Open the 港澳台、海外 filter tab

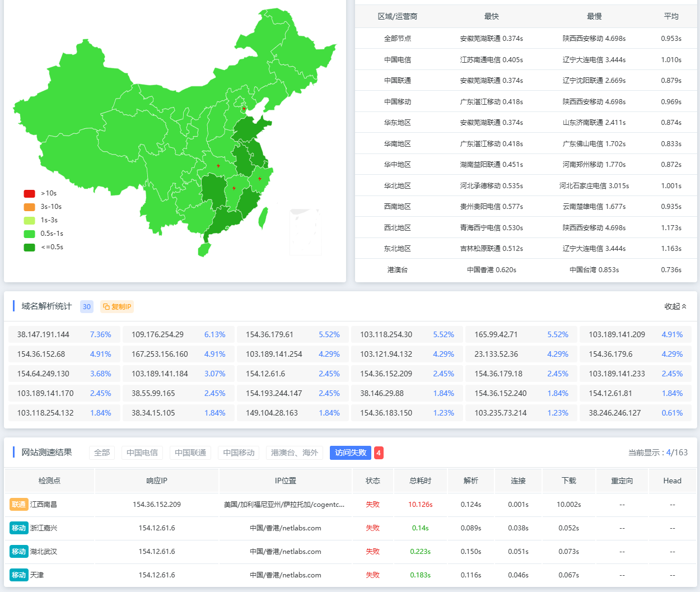point(295,453)
